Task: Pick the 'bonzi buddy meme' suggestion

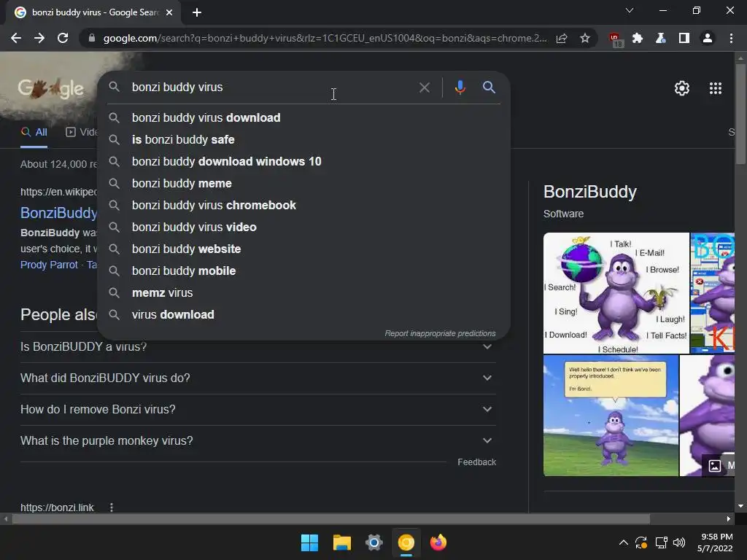Action: point(303,183)
